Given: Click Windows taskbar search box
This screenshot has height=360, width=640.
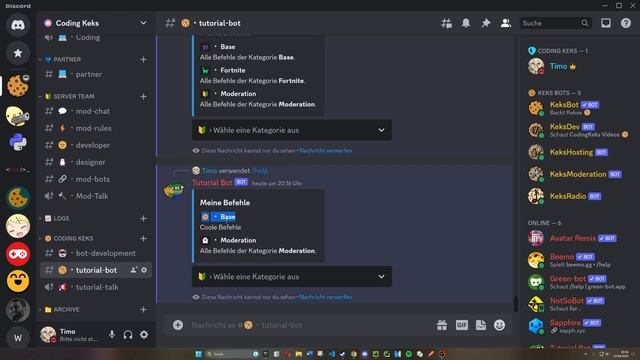Looking at the screenshot, I should point(232,354).
